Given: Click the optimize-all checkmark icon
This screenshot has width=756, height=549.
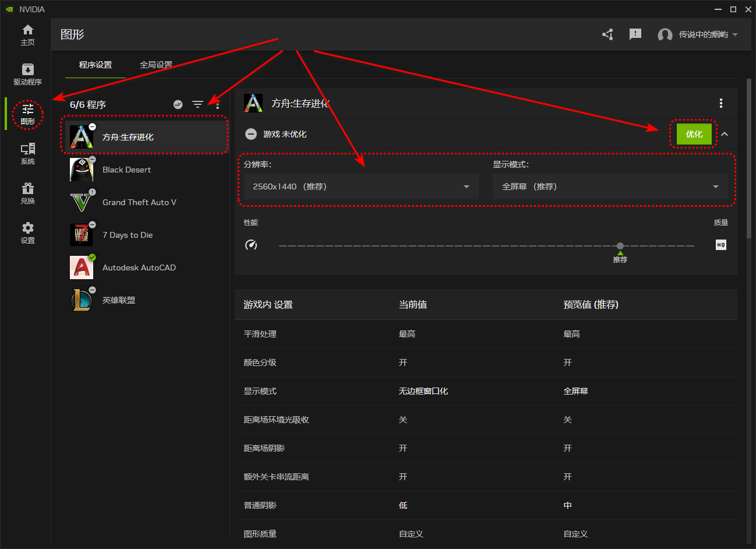Looking at the screenshot, I should click(x=178, y=104).
